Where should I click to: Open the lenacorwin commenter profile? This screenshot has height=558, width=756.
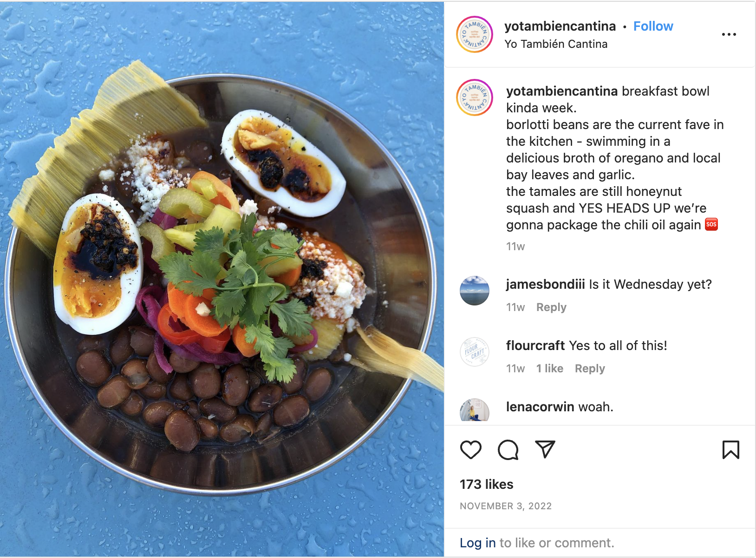pos(540,407)
